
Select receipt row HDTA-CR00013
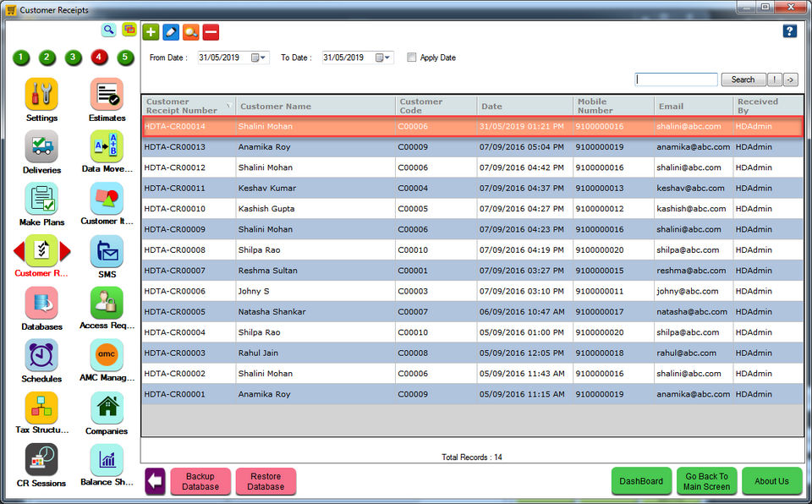tap(472, 147)
